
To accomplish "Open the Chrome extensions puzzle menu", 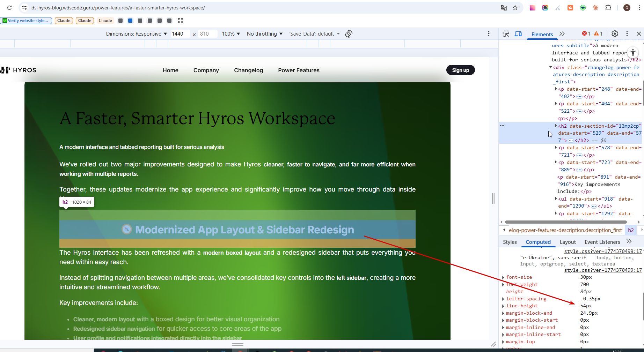I will (608, 8).
